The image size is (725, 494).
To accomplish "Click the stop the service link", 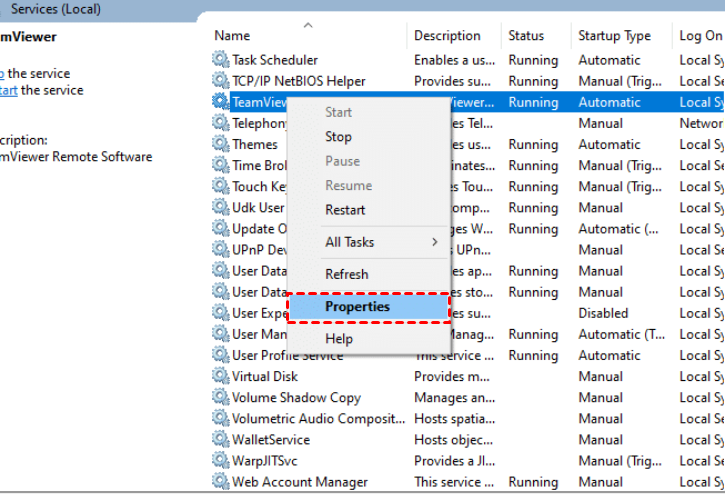I will point(3,73).
